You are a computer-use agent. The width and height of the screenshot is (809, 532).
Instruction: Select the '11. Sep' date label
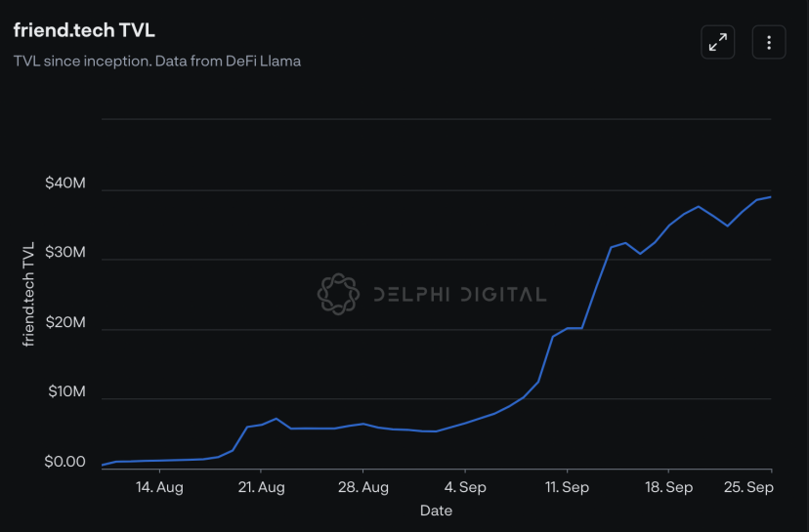567,487
